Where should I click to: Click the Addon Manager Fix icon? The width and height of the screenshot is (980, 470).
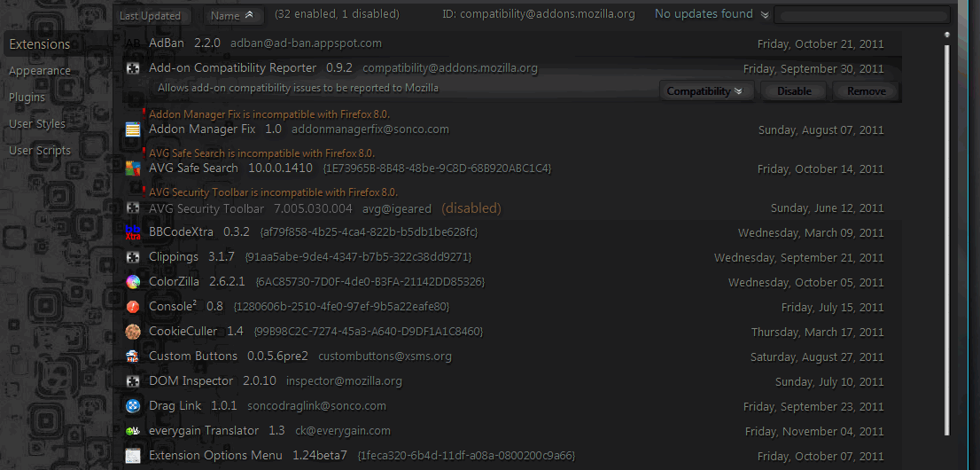133,129
